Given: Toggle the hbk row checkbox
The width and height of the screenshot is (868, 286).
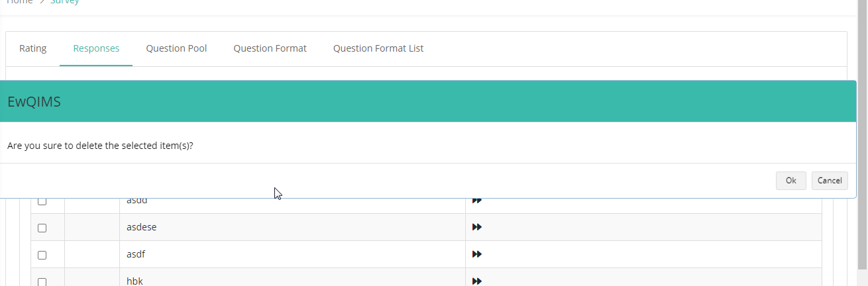Looking at the screenshot, I should (x=42, y=282).
